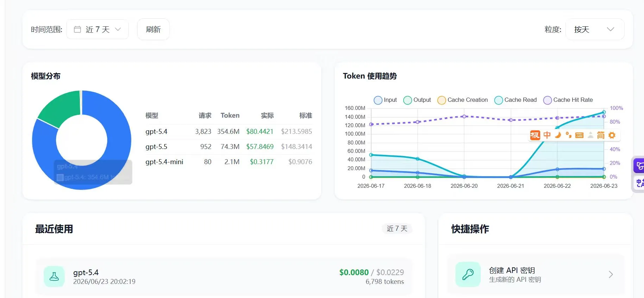Click the Token 使用趋势 panel title
Image resolution: width=644 pixels, height=298 pixels.
coord(370,76)
